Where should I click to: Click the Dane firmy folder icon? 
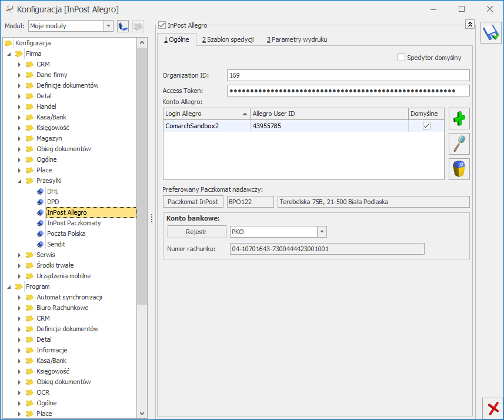pyautogui.click(x=29, y=75)
